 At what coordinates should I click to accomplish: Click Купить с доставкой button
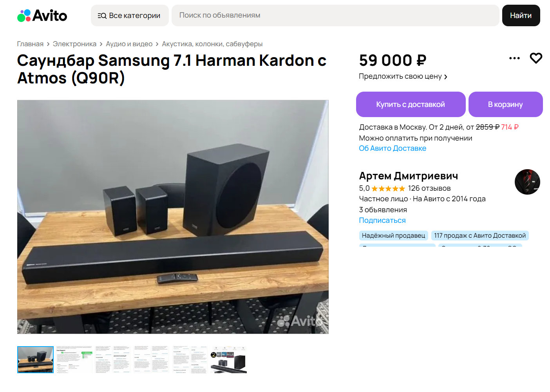411,105
